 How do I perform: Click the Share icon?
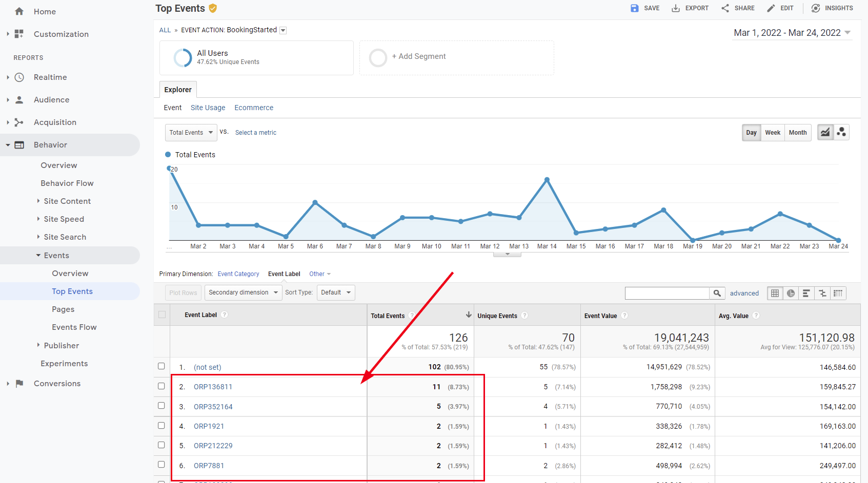click(725, 8)
